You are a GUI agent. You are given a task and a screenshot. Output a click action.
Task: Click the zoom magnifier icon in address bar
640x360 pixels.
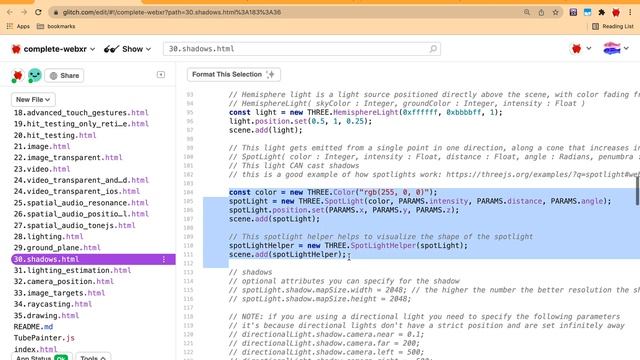click(527, 12)
